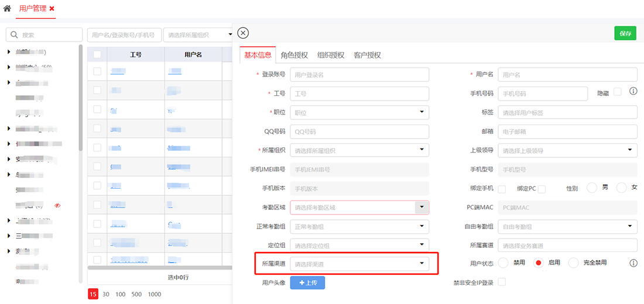Image resolution: width=644 pixels, height=304 pixels.
Task: Set page size to 30 rows
Action: 106,294
